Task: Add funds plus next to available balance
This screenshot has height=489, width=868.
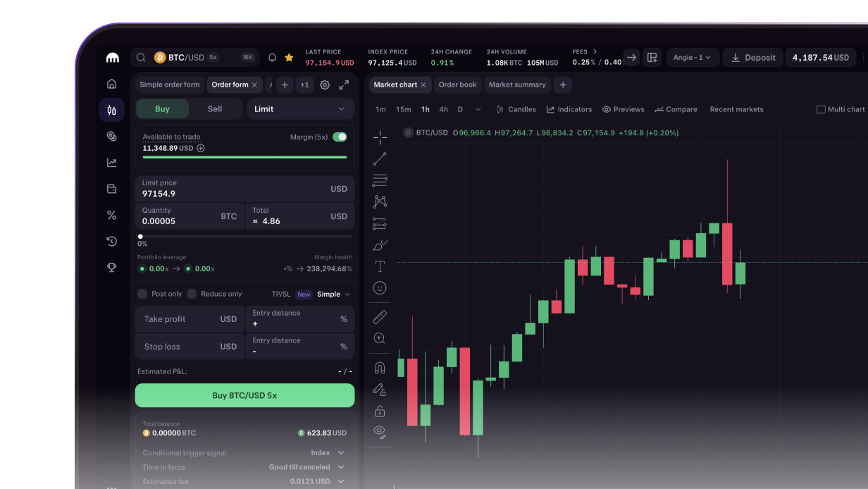Action: 201,149
